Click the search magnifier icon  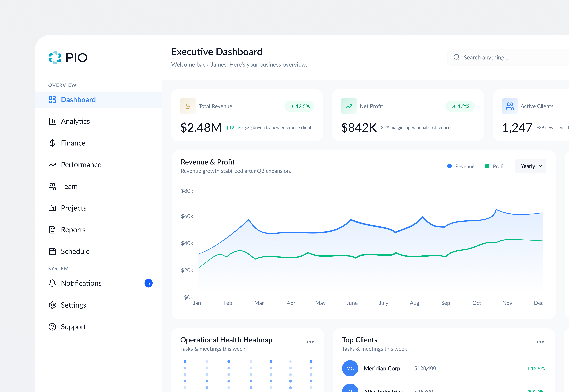pyautogui.click(x=457, y=57)
